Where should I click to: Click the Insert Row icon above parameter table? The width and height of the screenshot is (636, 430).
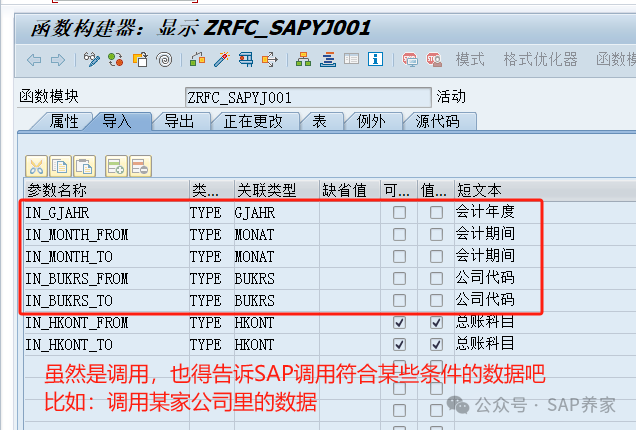[115, 166]
